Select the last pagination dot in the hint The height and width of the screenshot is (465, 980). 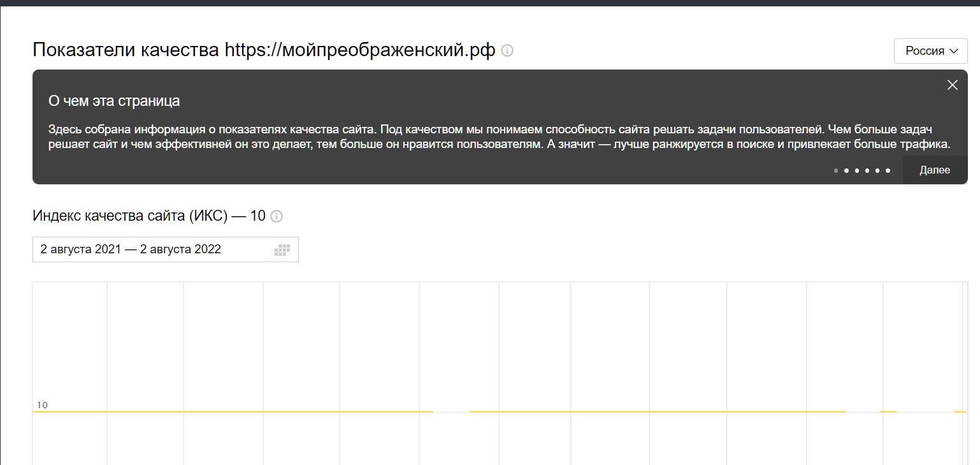click(888, 170)
